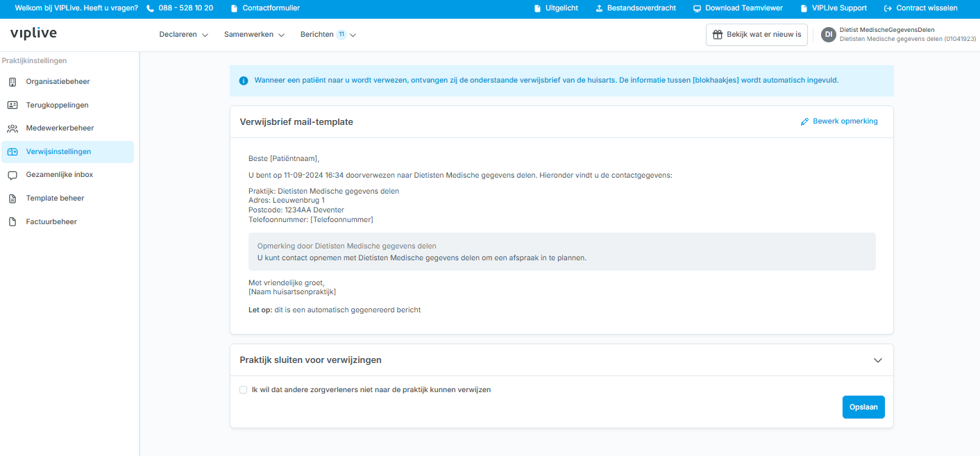
Task: Click the building icon for Organisatiebeheer
Action: tap(12, 82)
